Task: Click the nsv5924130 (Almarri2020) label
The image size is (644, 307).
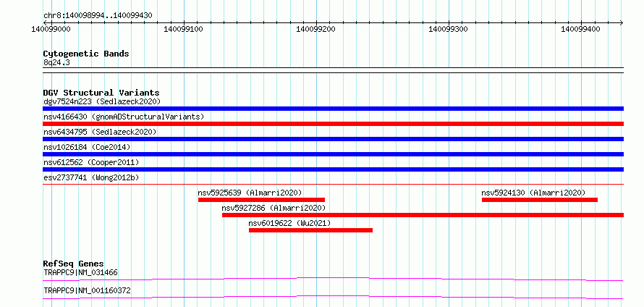Action: click(533, 193)
